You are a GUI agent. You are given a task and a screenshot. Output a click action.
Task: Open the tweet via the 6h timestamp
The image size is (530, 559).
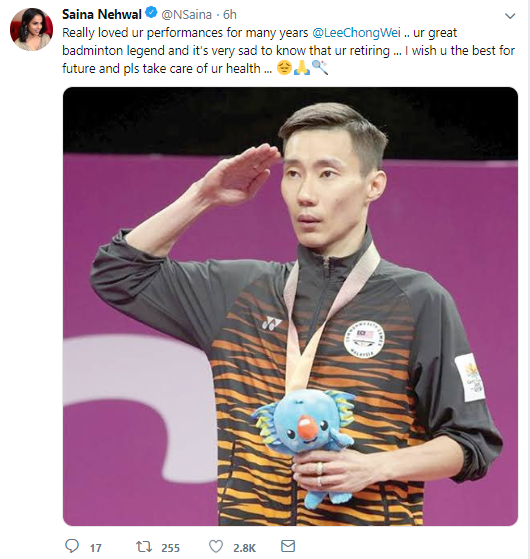pyautogui.click(x=230, y=15)
